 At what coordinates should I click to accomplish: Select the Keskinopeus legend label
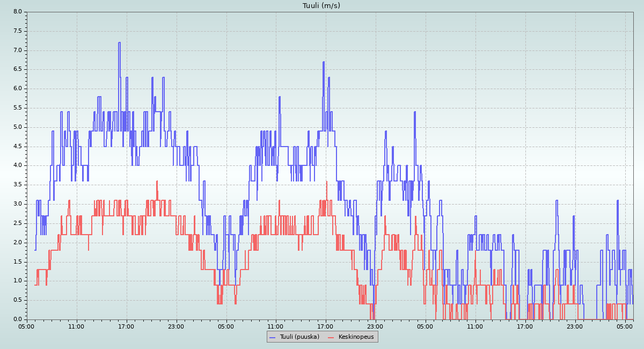coord(356,337)
